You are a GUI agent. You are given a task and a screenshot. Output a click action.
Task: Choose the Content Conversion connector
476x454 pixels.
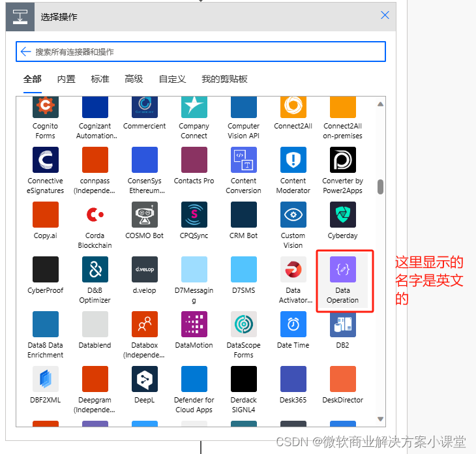pos(243,160)
